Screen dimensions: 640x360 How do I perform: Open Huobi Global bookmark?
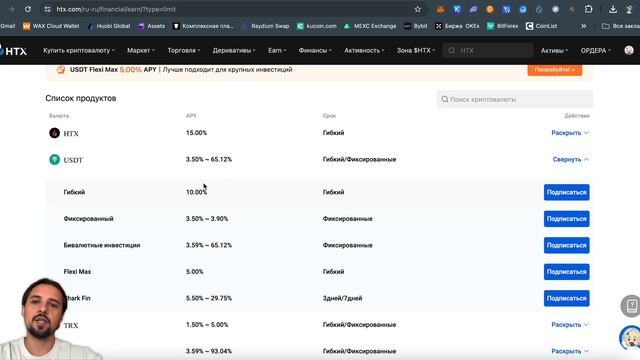tap(109, 26)
